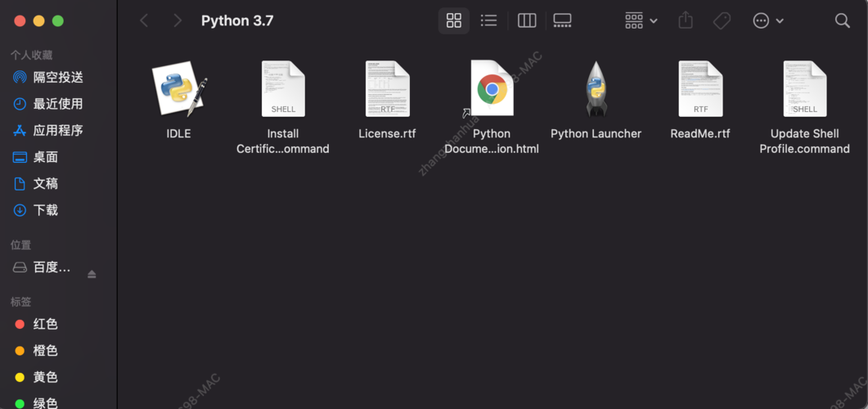The width and height of the screenshot is (868, 409).
Task: Go back with the left chevron
Action: coord(144,21)
